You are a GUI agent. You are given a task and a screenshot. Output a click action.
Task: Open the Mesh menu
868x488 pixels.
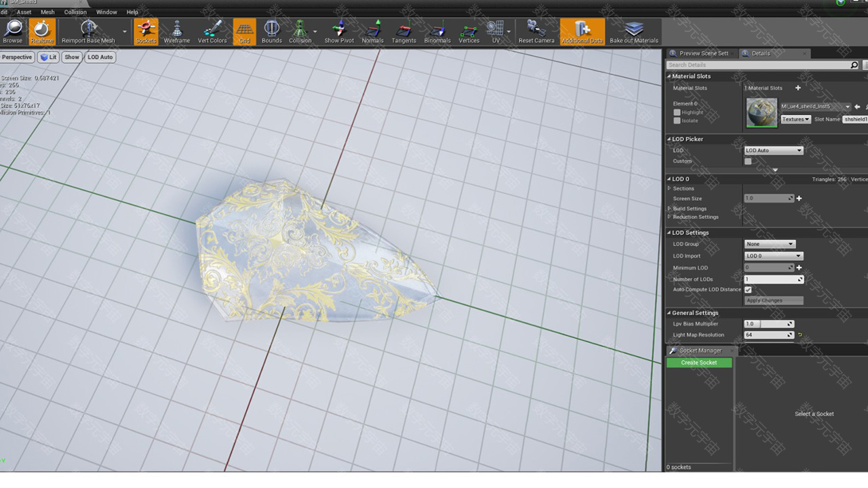pos(47,12)
